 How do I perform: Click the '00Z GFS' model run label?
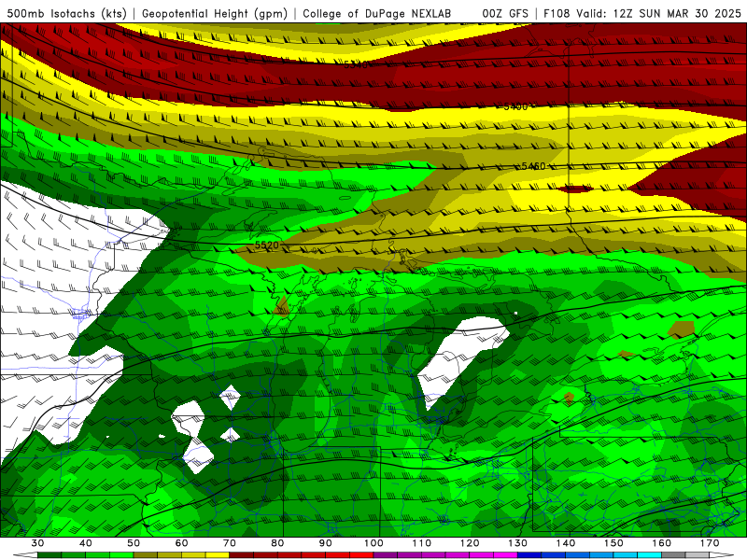coord(505,13)
